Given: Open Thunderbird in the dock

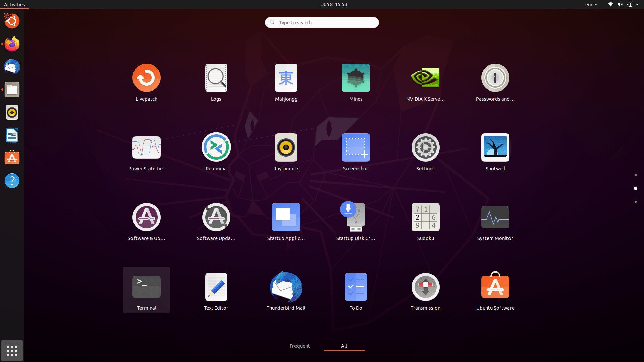Looking at the screenshot, I should pyautogui.click(x=12, y=67).
